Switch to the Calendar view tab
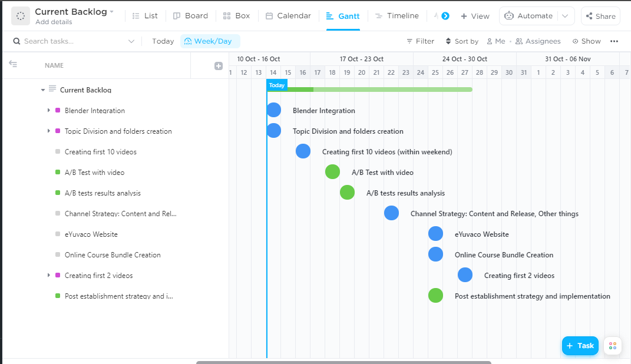This screenshot has width=631, height=364. (x=288, y=16)
